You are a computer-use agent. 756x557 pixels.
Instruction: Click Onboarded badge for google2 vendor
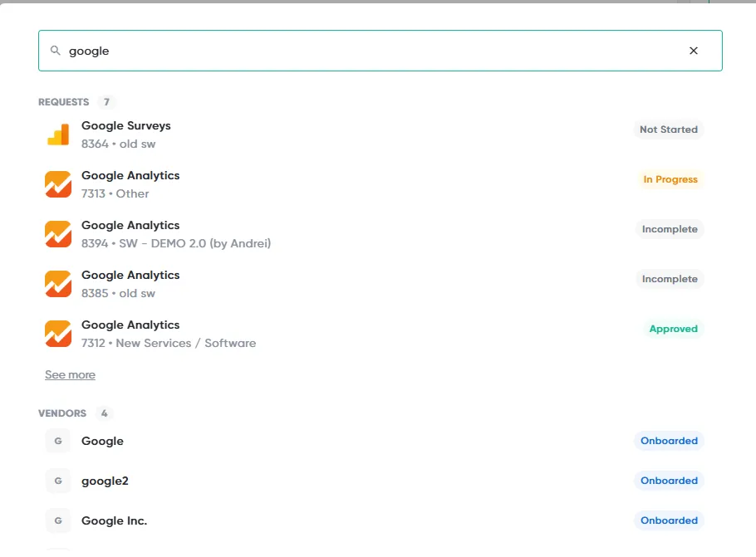pyautogui.click(x=669, y=481)
